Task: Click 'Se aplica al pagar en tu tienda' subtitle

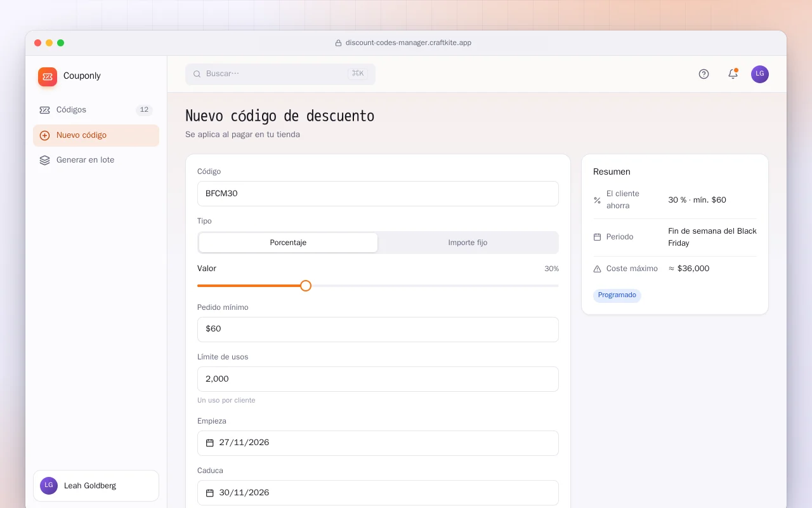Action: [x=242, y=135]
